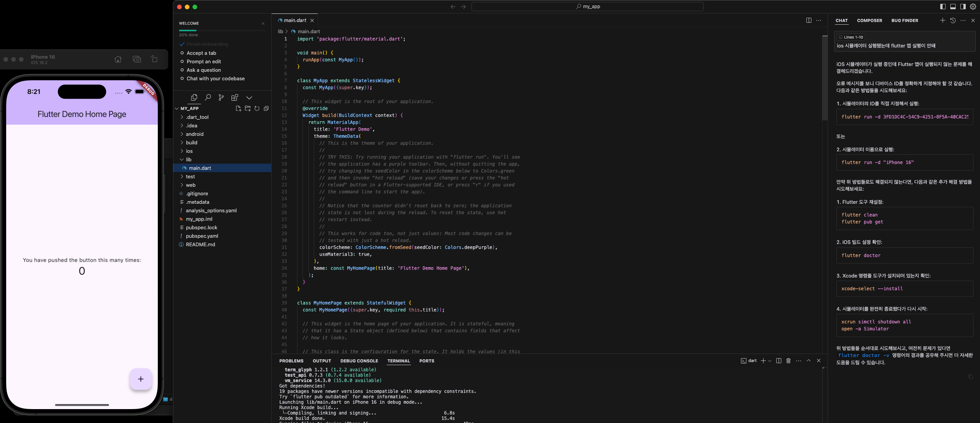The image size is (980, 423).
Task: Click the New File icon in explorer
Action: (x=238, y=108)
